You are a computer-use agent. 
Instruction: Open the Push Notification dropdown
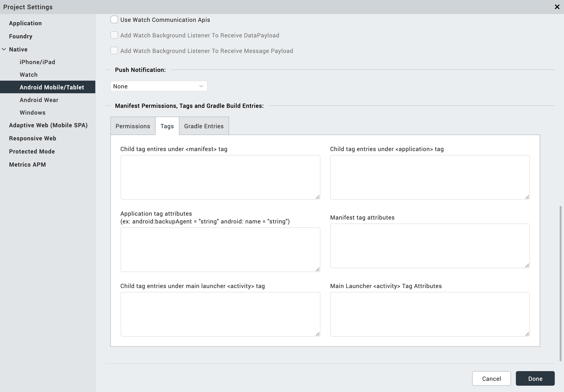coord(159,86)
